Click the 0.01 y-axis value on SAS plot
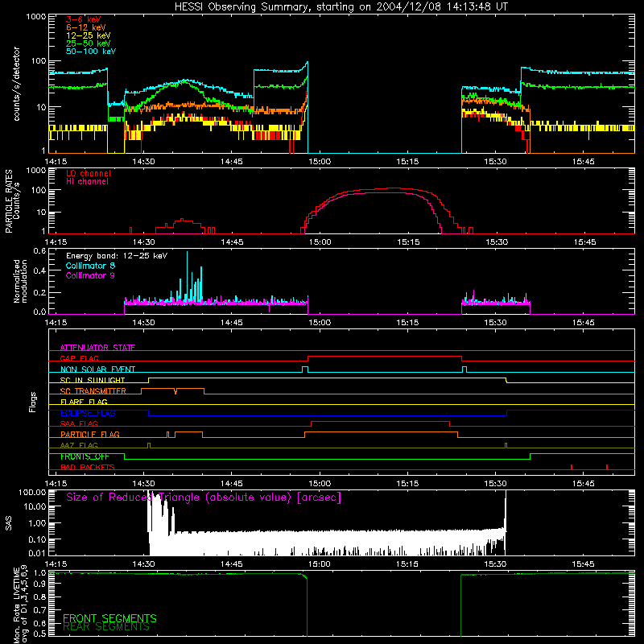Viewport: 644px width, 644px height. coord(37,553)
